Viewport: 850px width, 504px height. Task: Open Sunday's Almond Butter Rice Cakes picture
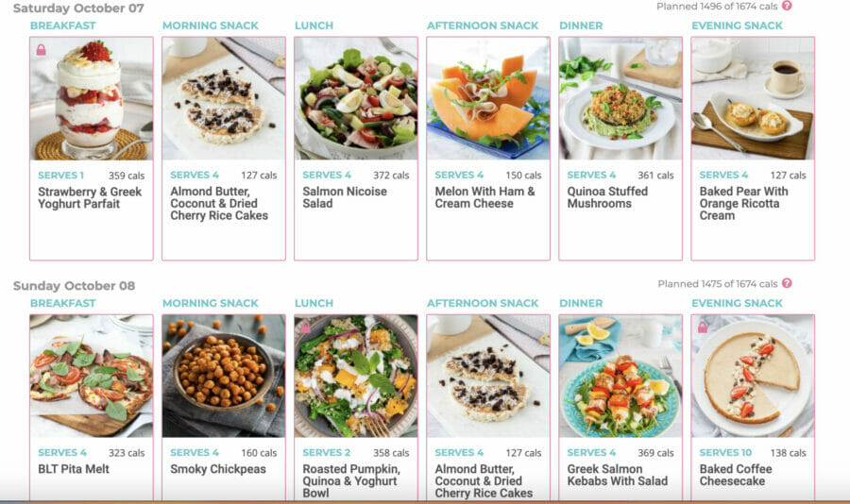(488, 376)
